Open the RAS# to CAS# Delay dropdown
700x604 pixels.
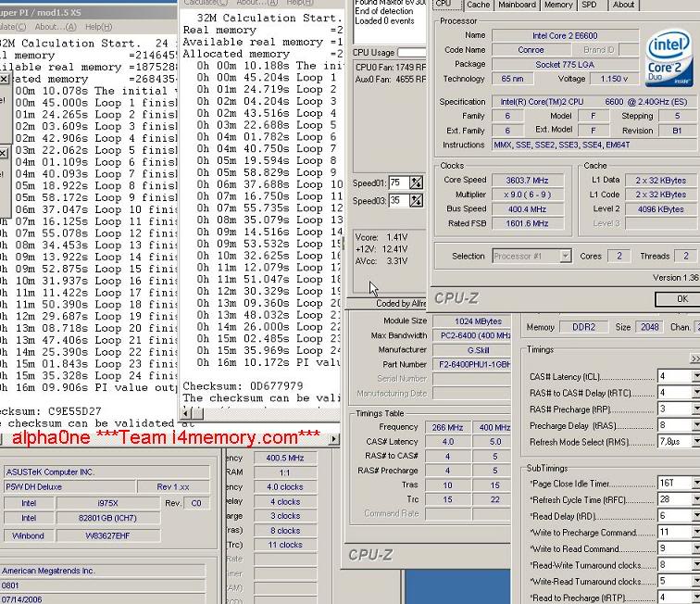coord(695,393)
